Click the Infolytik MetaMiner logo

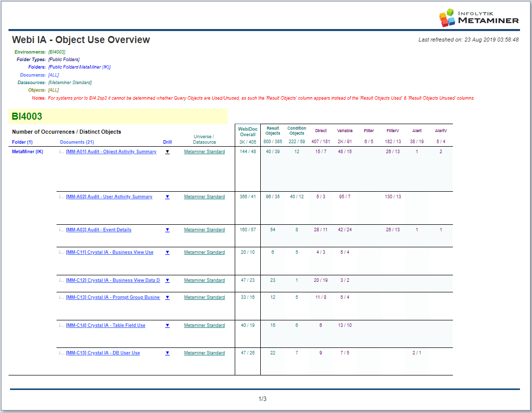pyautogui.click(x=479, y=18)
